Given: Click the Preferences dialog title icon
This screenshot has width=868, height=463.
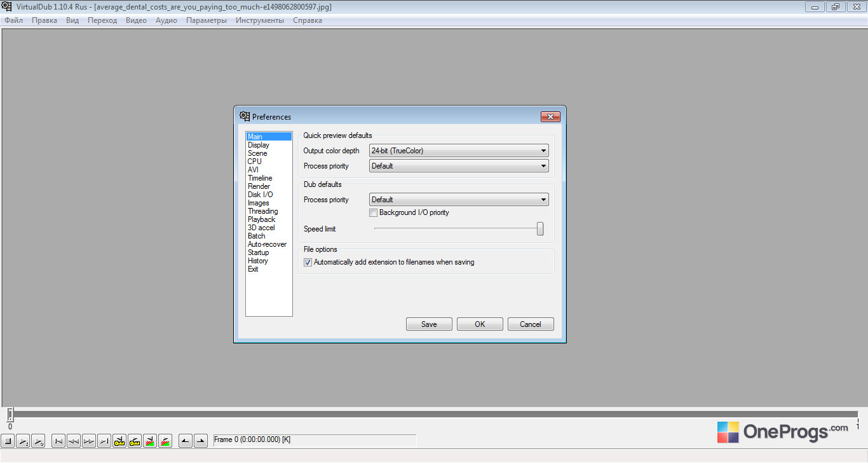Looking at the screenshot, I should [x=244, y=116].
